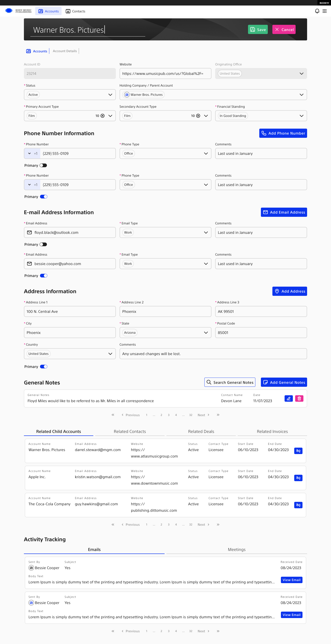Click the Sony Music Publishing logo

18,11
